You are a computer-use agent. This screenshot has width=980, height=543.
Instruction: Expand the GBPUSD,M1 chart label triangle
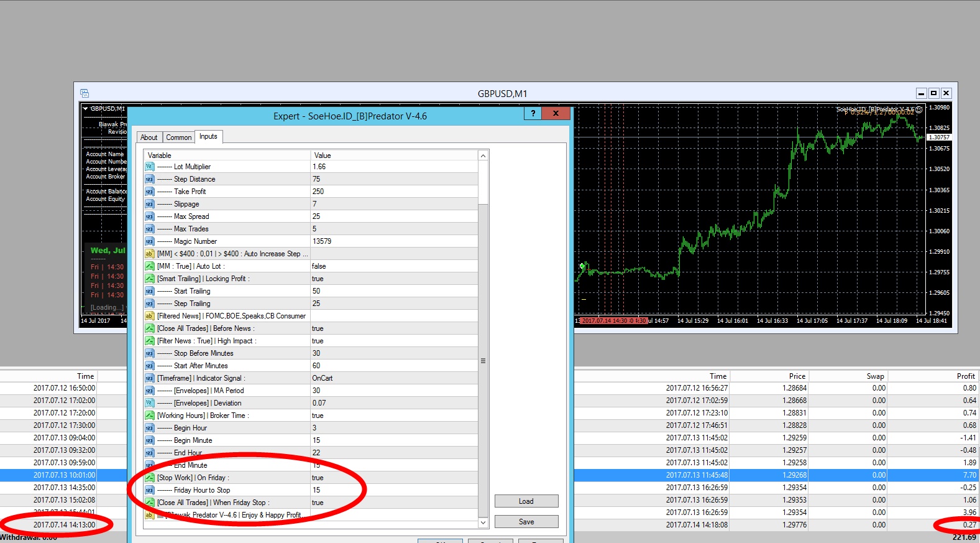86,109
